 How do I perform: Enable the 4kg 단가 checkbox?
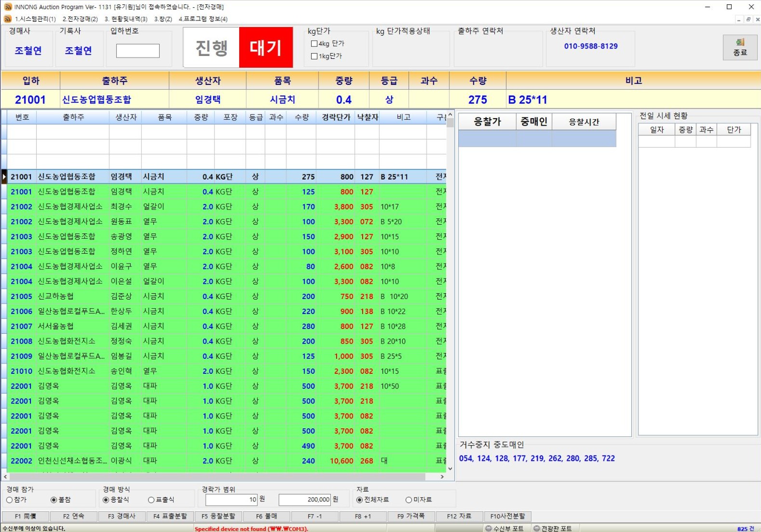click(x=314, y=43)
